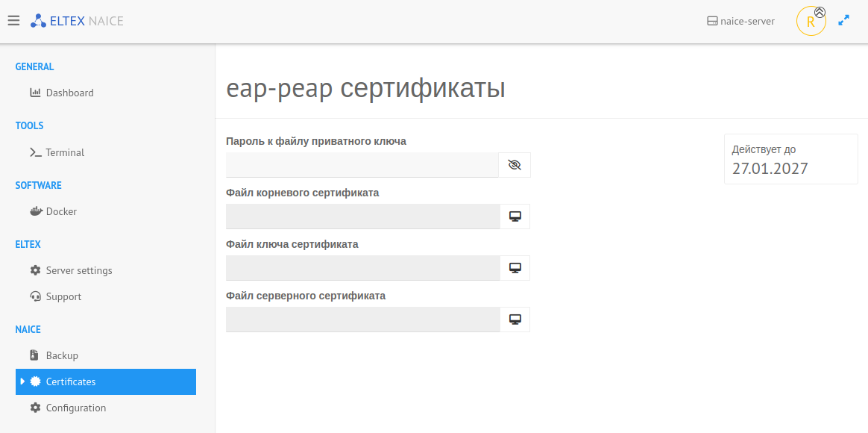Browse for root certificate file
Screen dimensions: 868x433
point(515,216)
